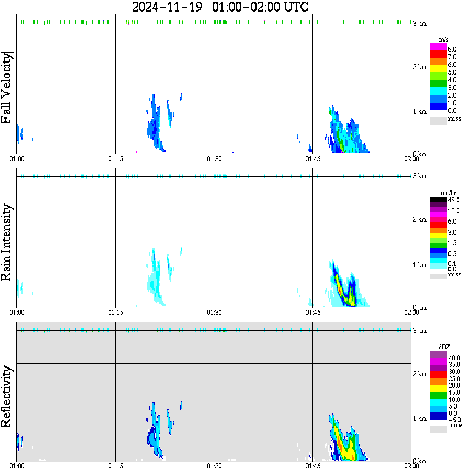The image size is (466, 476).
Task: Click '40.0' in the dBZ legend
Action: (454, 358)
